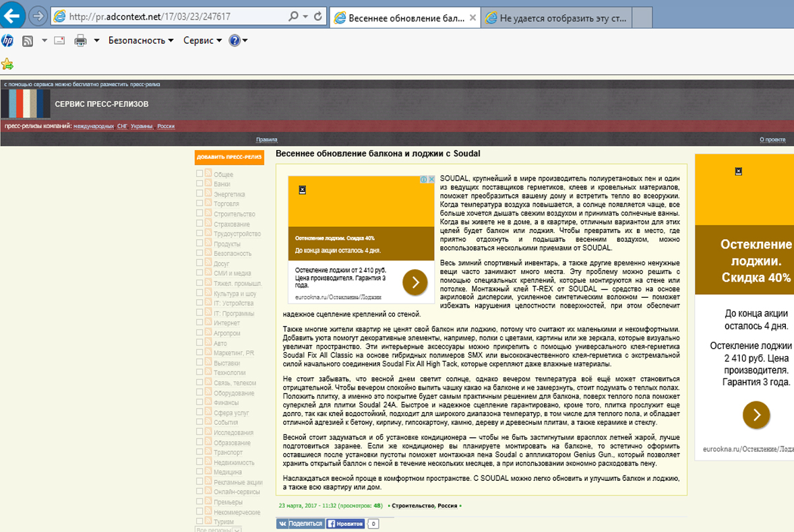Click the browser forward arrow button
Screen dimensions: 794x532
click(x=38, y=16)
